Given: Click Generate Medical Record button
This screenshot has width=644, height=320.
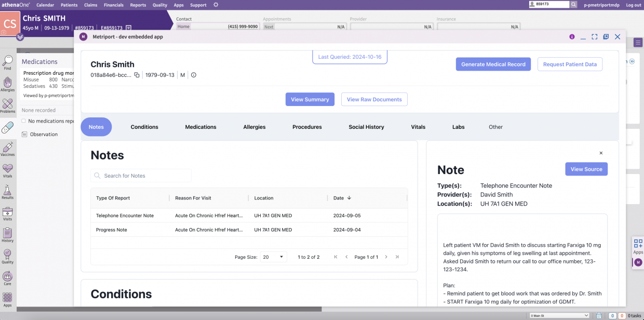Looking at the screenshot, I should pyautogui.click(x=493, y=64).
